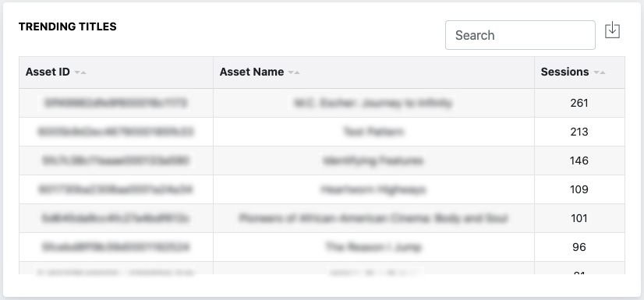Select Asset ID cell in Heartworn Highways row
This screenshot has height=300, width=644.
point(116,189)
